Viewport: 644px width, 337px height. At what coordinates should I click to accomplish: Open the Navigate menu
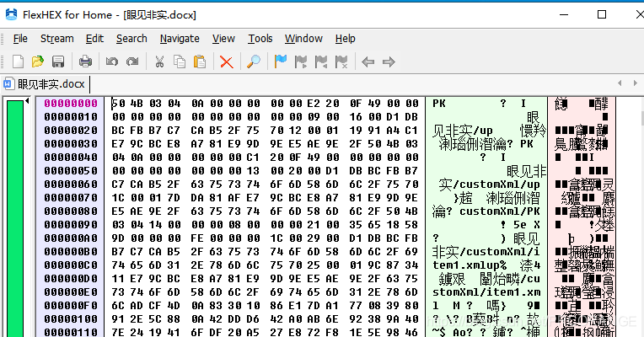click(x=180, y=39)
